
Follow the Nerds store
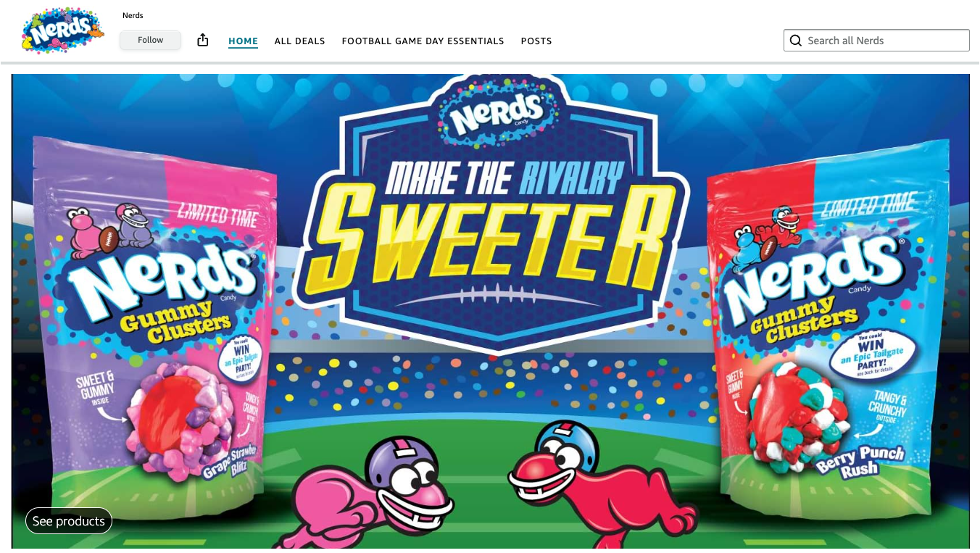coord(150,40)
